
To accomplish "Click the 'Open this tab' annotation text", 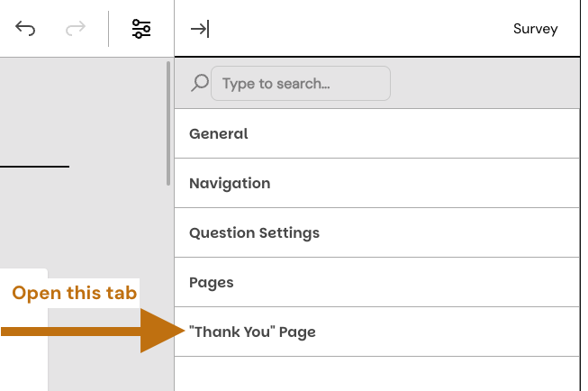I will [74, 293].
